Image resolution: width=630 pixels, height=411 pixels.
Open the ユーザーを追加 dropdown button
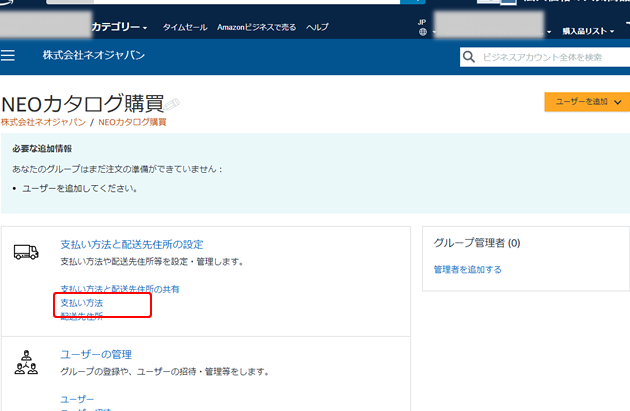pos(587,102)
